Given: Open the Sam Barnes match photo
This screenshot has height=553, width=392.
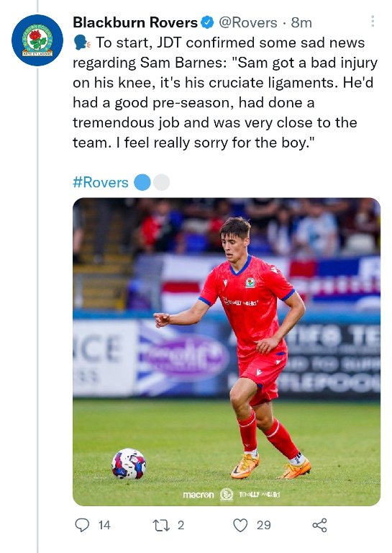Looking at the screenshot, I should [x=227, y=351].
